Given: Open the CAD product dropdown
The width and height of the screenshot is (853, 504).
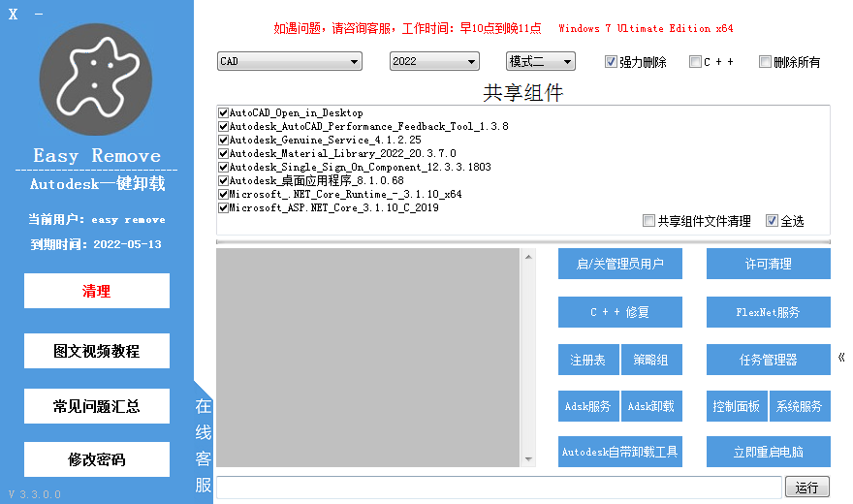Looking at the screenshot, I should pyautogui.click(x=290, y=61).
